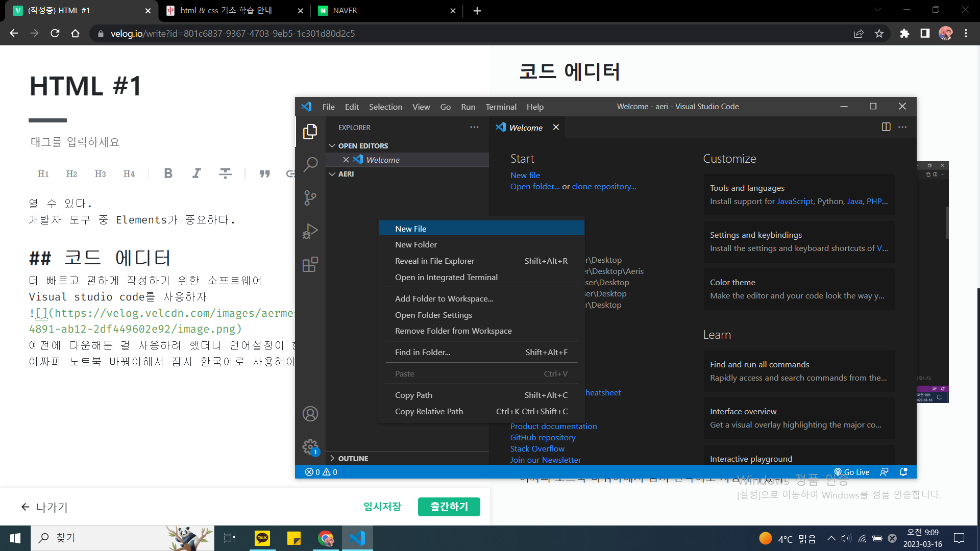This screenshot has height=551, width=980.
Task: Toggle bold formatting in velog editor
Action: click(168, 173)
